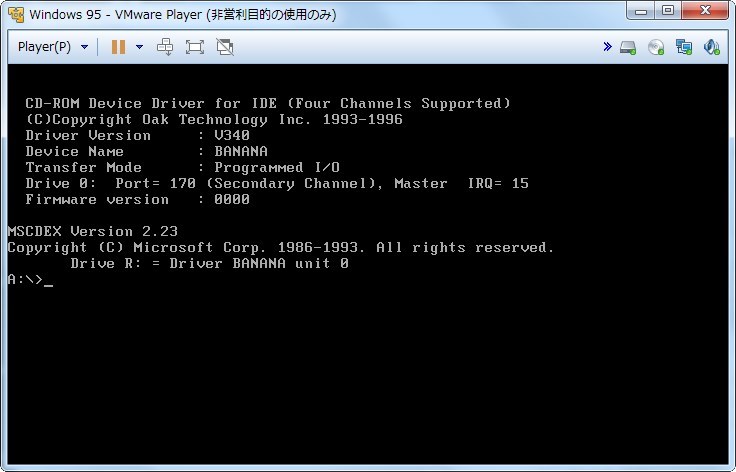This screenshot has width=736, height=472.
Task: Open the sound card device icon
Action: coord(712,47)
